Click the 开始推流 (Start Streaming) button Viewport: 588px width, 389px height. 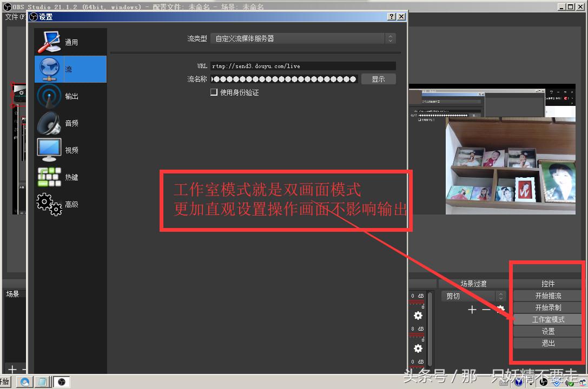tap(547, 295)
